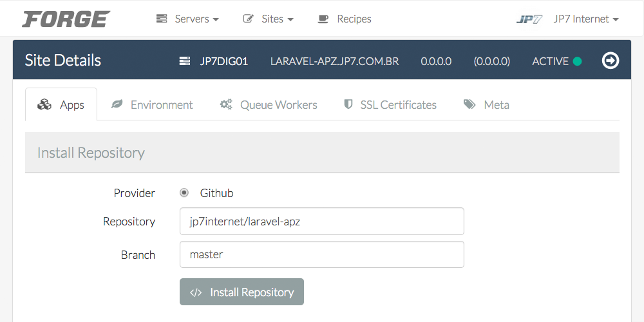The image size is (644, 322).
Task: Click the Site Details heading
Action: click(63, 61)
